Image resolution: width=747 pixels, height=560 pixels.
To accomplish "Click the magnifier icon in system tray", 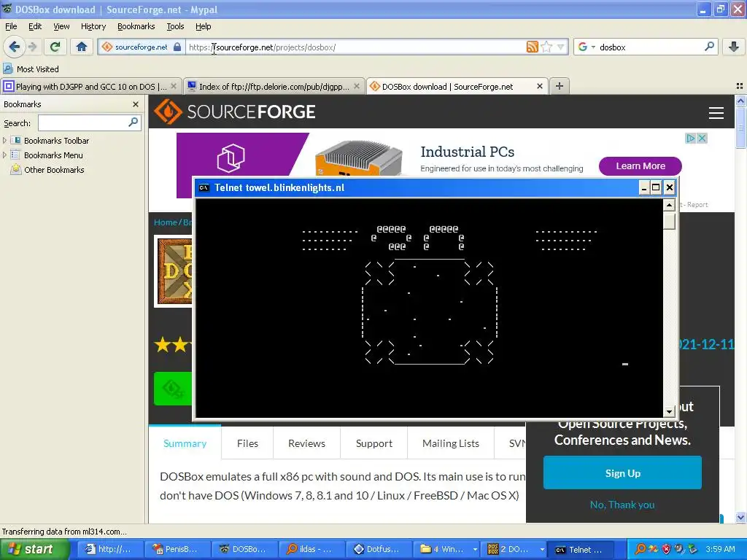I will coord(640,549).
